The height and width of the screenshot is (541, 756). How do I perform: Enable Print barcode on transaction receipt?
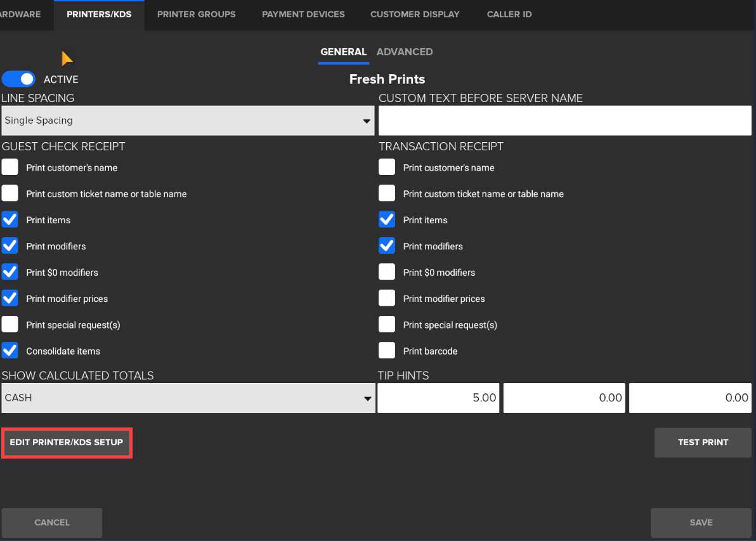coord(387,351)
